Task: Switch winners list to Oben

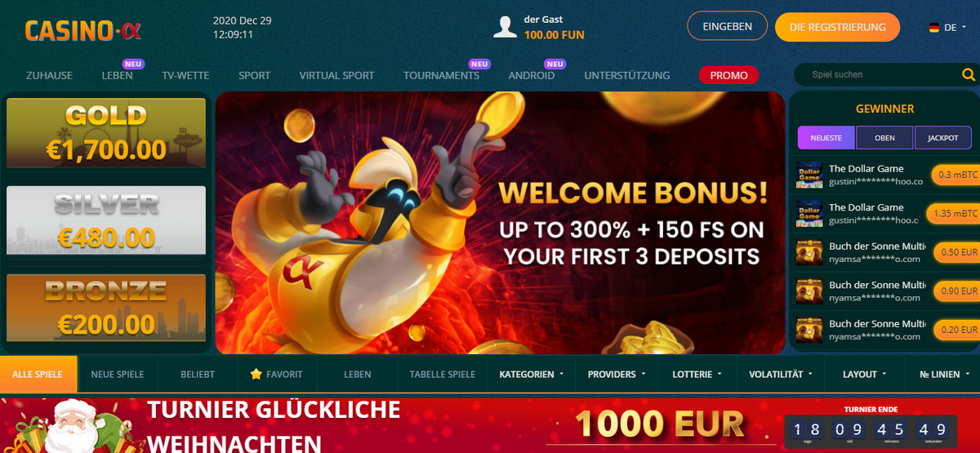Action: point(884,138)
